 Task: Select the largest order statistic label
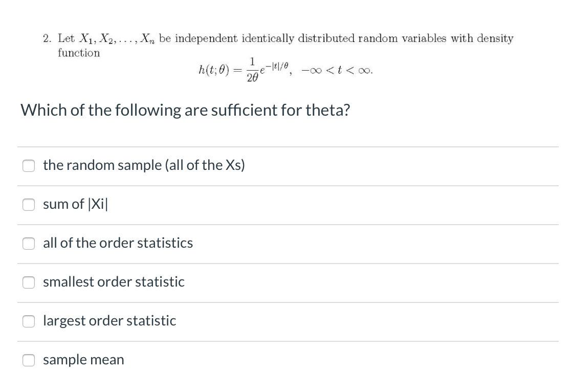point(109,321)
